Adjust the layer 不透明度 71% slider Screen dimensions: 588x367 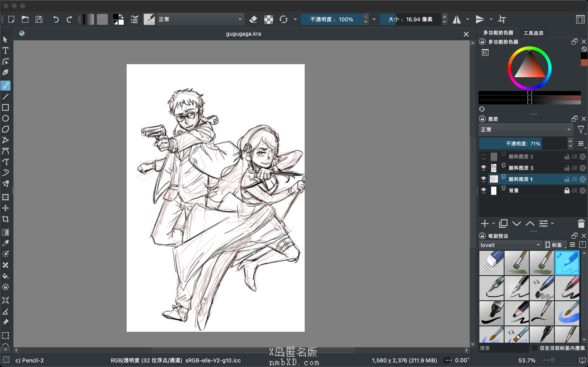pyautogui.click(x=523, y=144)
